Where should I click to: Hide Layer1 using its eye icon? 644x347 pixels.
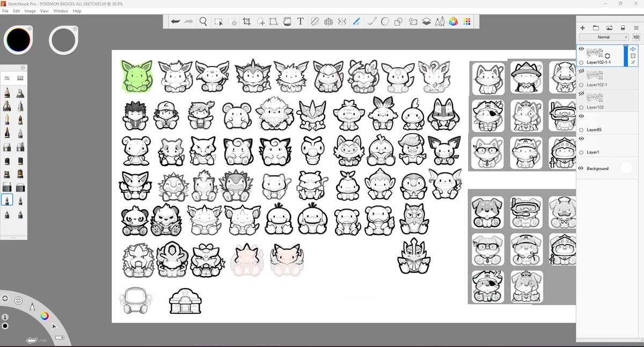tap(581, 138)
